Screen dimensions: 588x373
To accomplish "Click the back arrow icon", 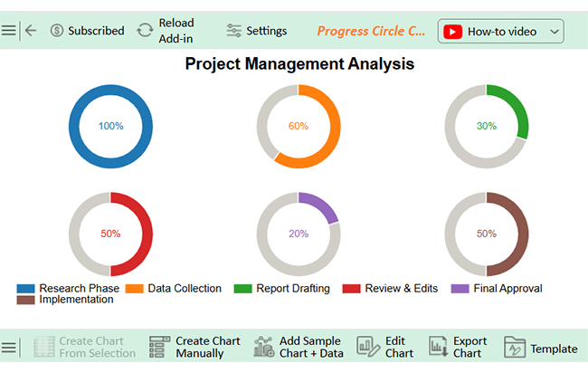I will (31, 31).
